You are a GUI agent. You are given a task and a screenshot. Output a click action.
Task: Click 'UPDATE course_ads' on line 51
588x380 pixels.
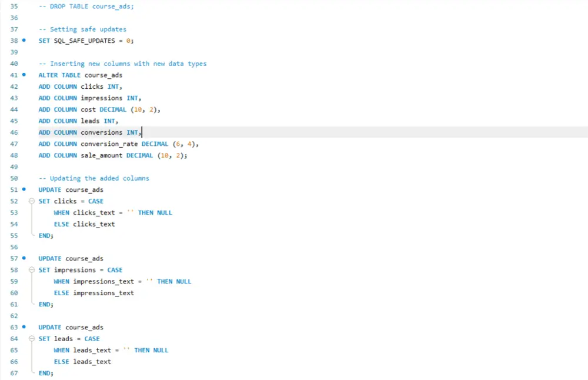[x=71, y=190]
